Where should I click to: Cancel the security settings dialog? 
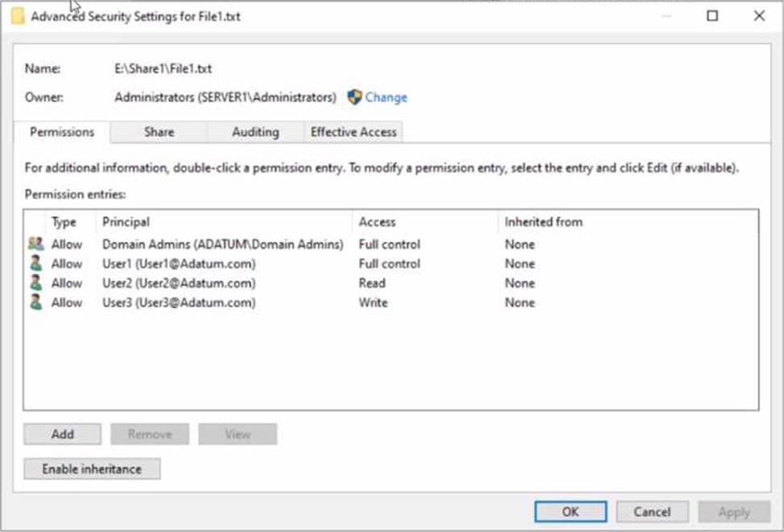coord(652,512)
